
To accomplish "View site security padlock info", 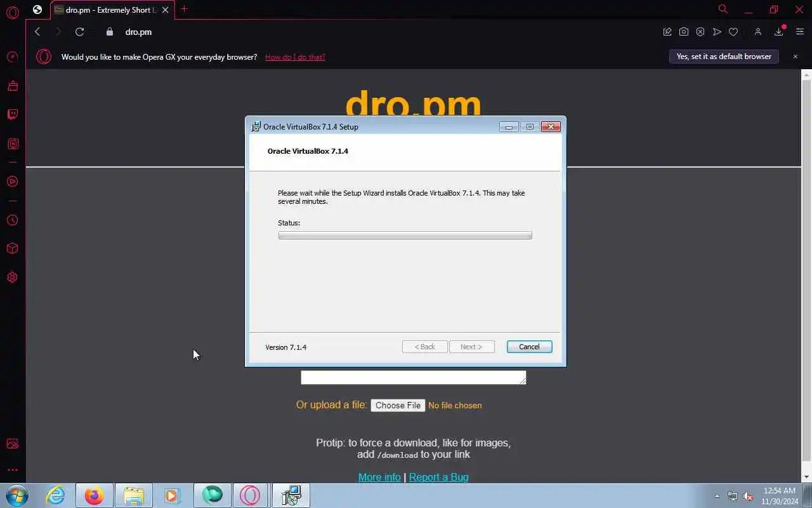I will pyautogui.click(x=109, y=32).
